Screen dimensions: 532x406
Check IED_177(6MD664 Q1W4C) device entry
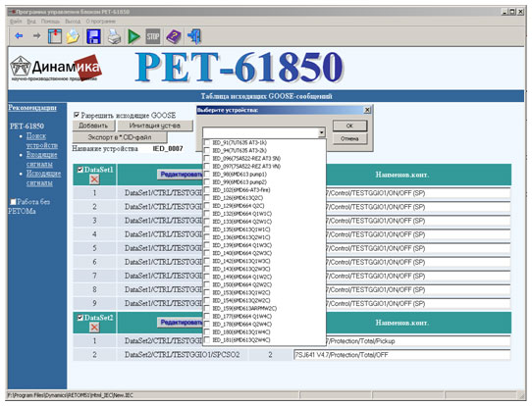(x=207, y=316)
